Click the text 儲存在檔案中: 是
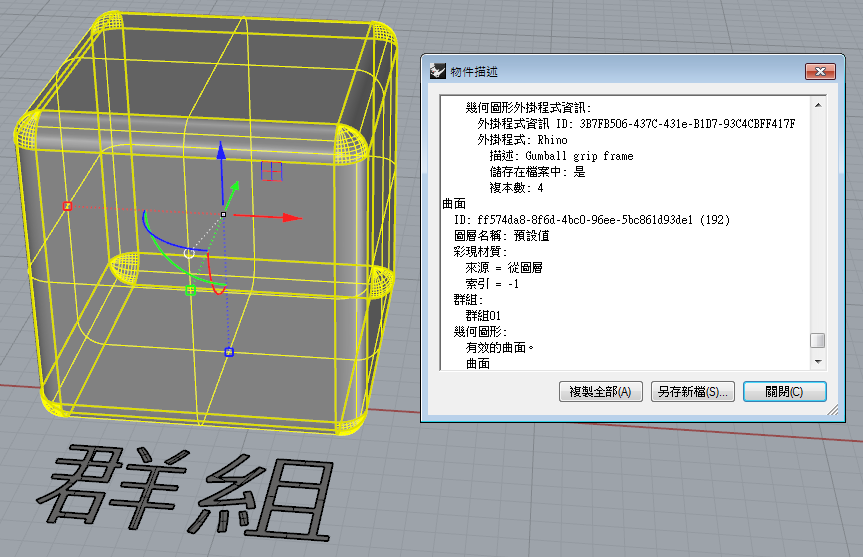This screenshot has width=863, height=557. 537,172
